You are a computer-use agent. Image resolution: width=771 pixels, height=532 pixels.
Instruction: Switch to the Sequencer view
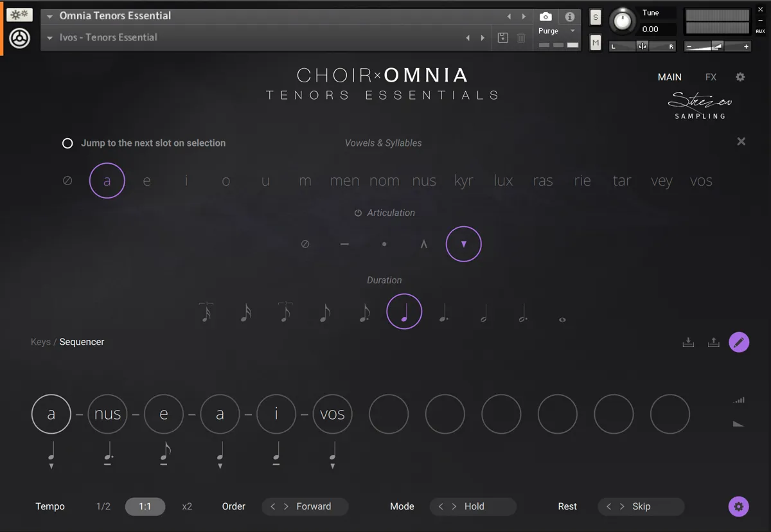[x=82, y=342]
